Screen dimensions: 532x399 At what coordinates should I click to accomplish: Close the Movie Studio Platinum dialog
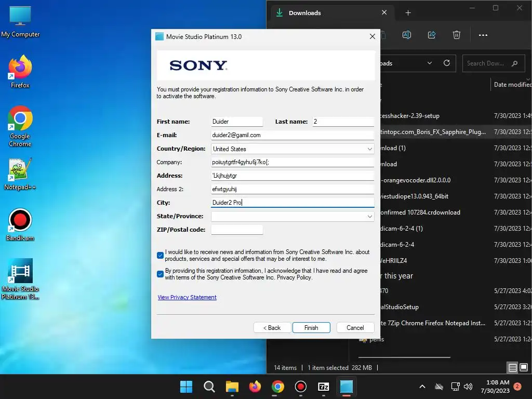tap(372, 37)
